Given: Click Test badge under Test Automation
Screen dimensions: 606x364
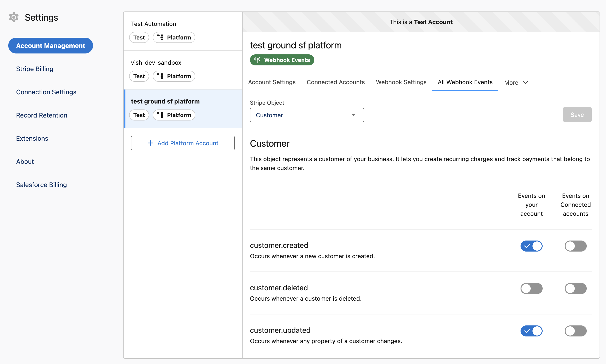Looking at the screenshot, I should click(x=139, y=38).
